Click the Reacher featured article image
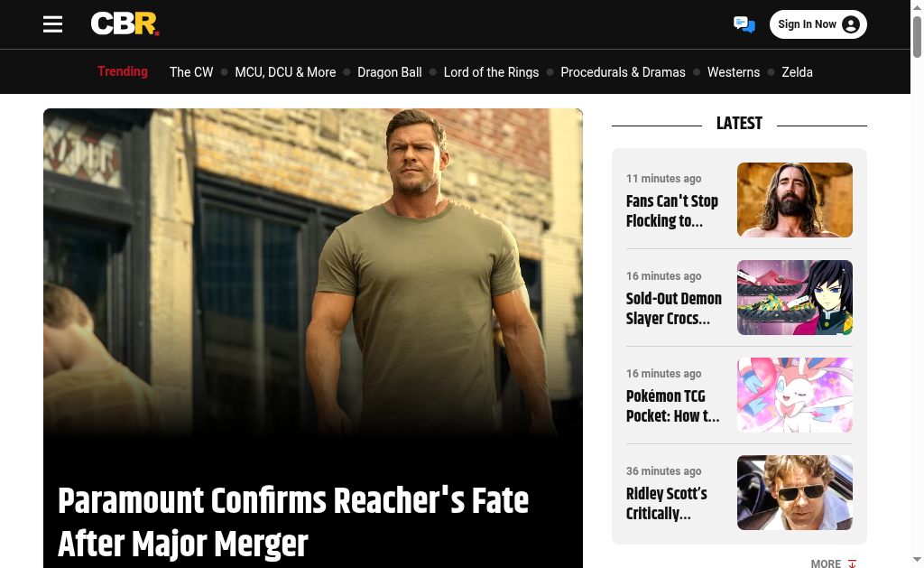924x568 pixels. click(x=313, y=271)
